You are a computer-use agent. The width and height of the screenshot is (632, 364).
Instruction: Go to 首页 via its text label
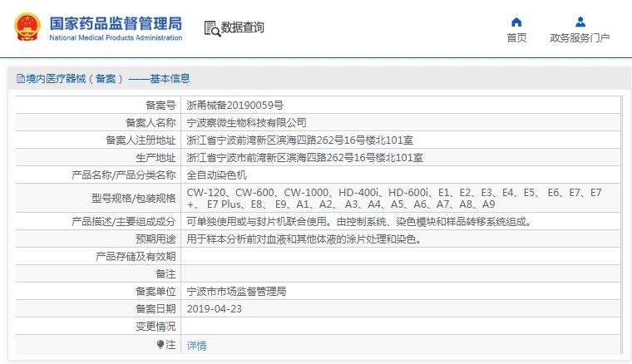(516, 38)
